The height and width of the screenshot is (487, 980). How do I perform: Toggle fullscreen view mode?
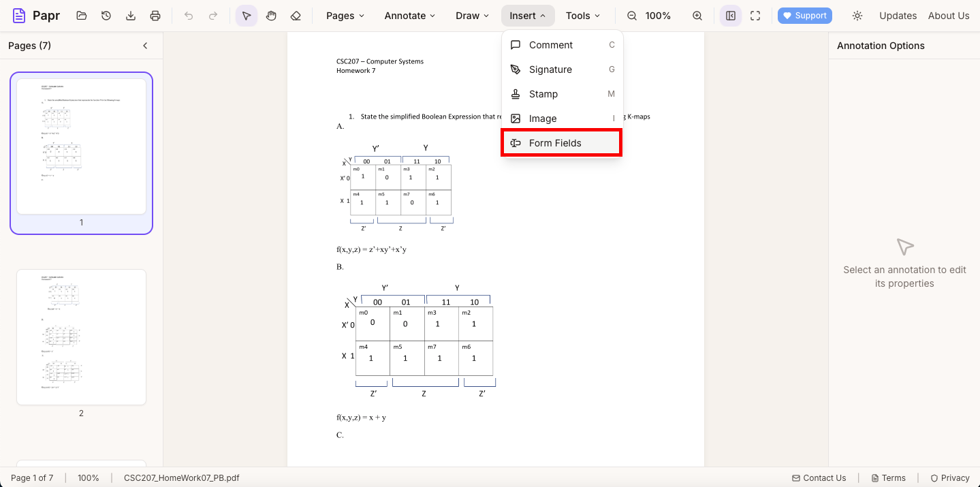[x=755, y=15]
